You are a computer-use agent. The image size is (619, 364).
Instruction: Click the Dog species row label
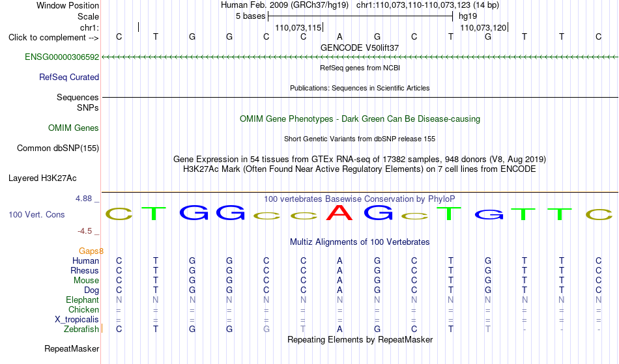pos(91,290)
